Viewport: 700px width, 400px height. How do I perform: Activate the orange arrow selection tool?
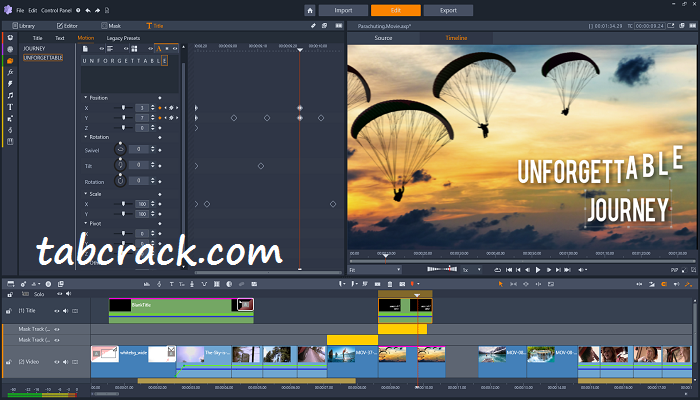(500, 284)
